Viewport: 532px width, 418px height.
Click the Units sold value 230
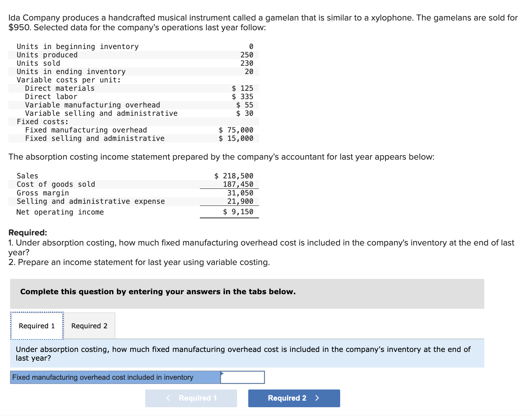point(248,63)
